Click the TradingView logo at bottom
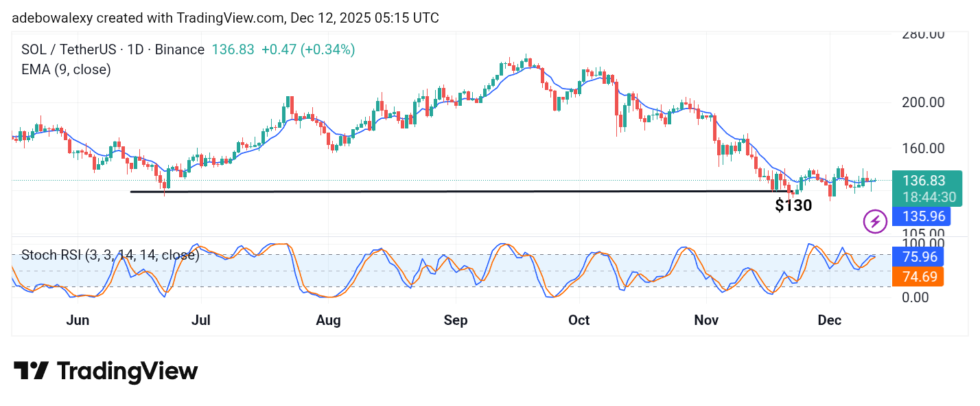The height and width of the screenshot is (406, 980). (106, 372)
